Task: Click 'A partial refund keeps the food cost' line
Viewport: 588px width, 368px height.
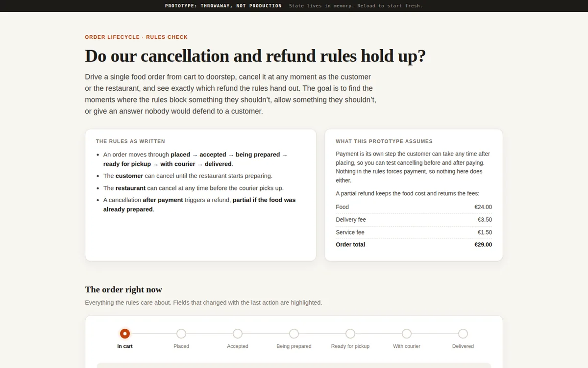Action: pos(408,193)
